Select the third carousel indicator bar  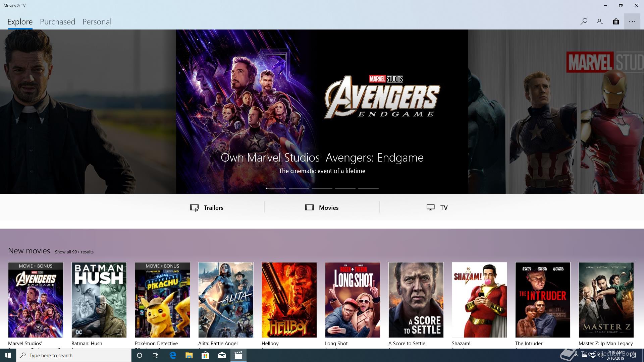click(x=322, y=188)
